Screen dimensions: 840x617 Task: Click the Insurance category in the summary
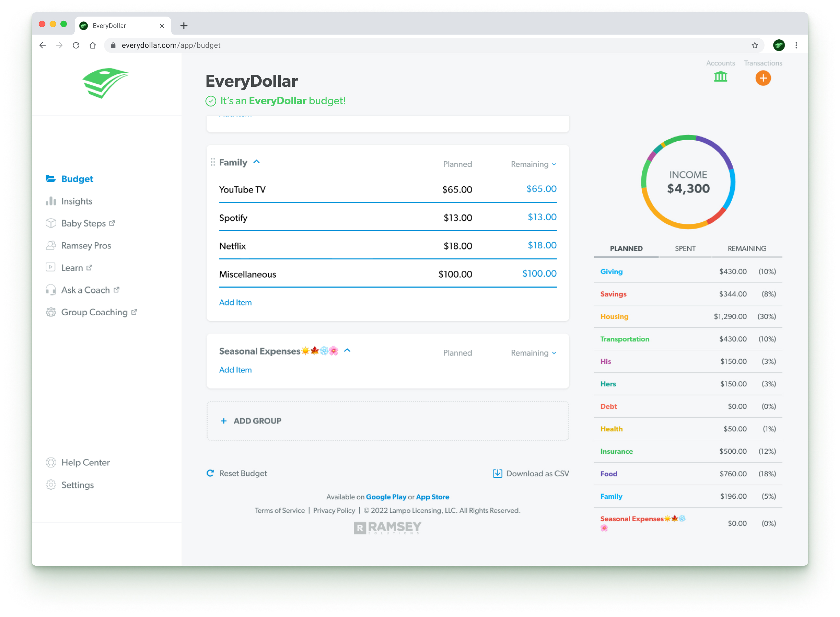click(616, 451)
